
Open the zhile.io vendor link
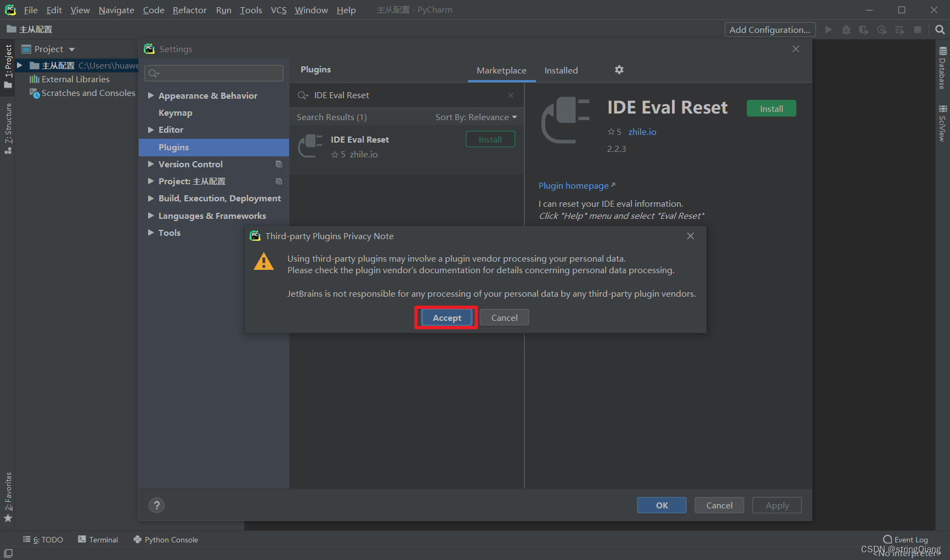642,132
